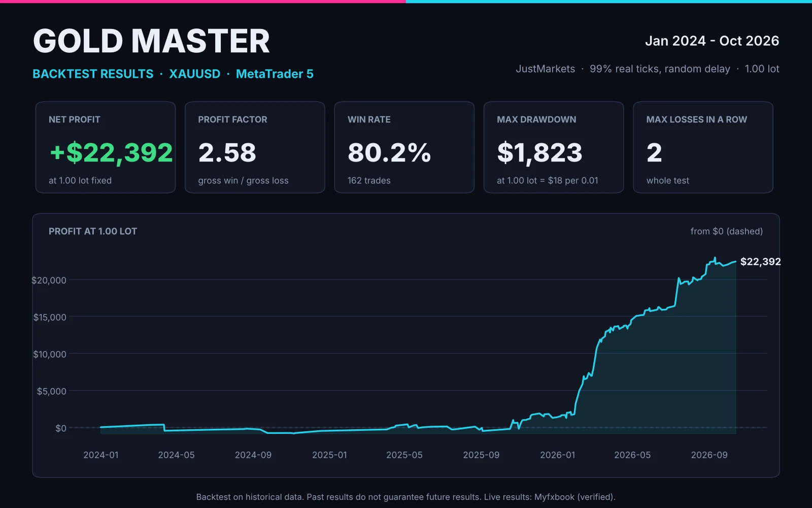Click the 1.00 lot header text
812x508 pixels.
762,69
